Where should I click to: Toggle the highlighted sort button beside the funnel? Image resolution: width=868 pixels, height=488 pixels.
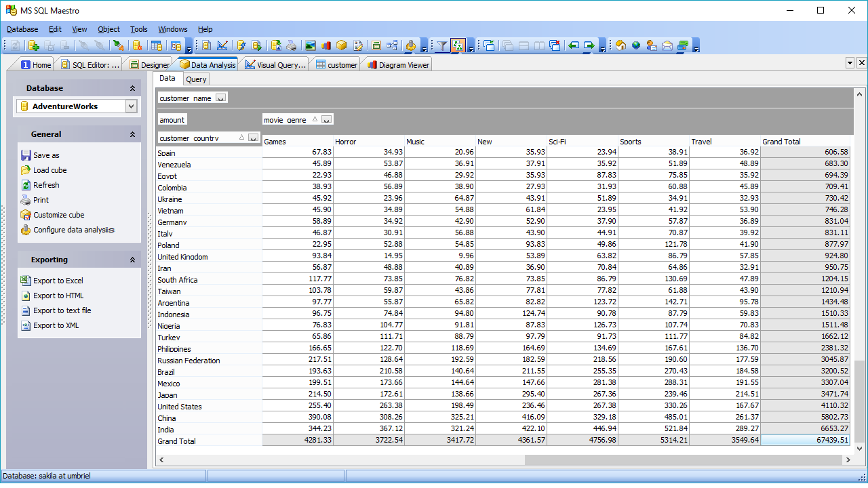coord(458,45)
